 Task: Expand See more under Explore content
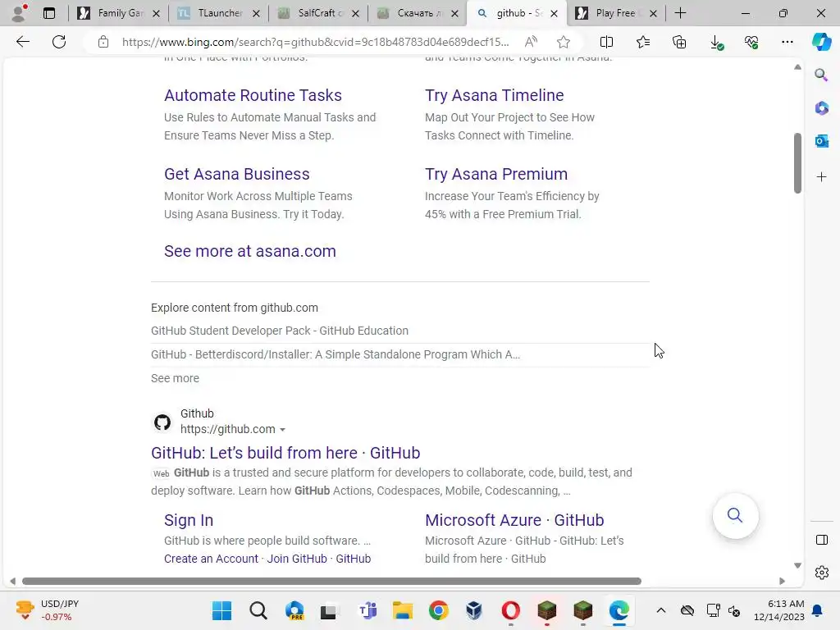point(175,378)
